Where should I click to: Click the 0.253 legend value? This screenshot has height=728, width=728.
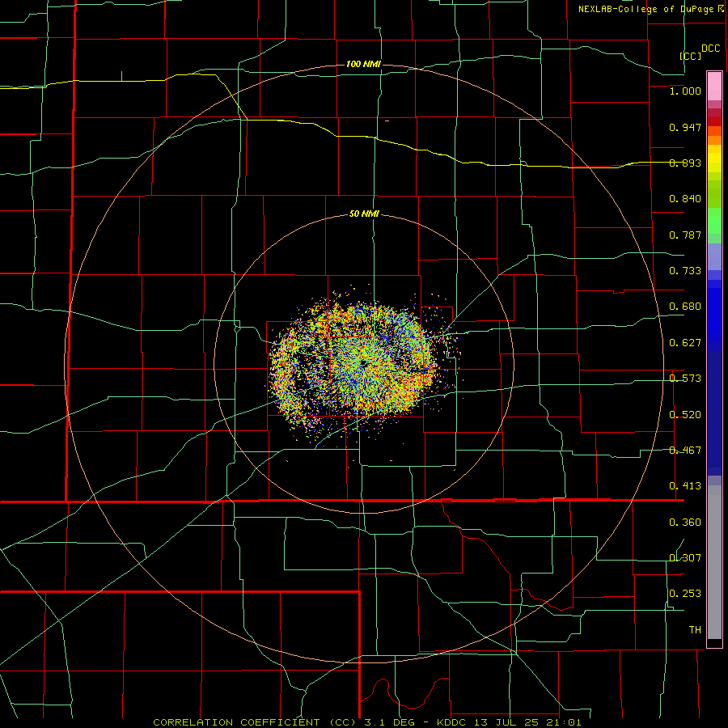(x=685, y=594)
